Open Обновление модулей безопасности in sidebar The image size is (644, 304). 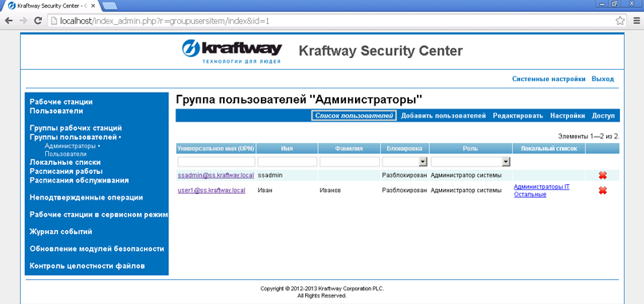click(x=97, y=249)
